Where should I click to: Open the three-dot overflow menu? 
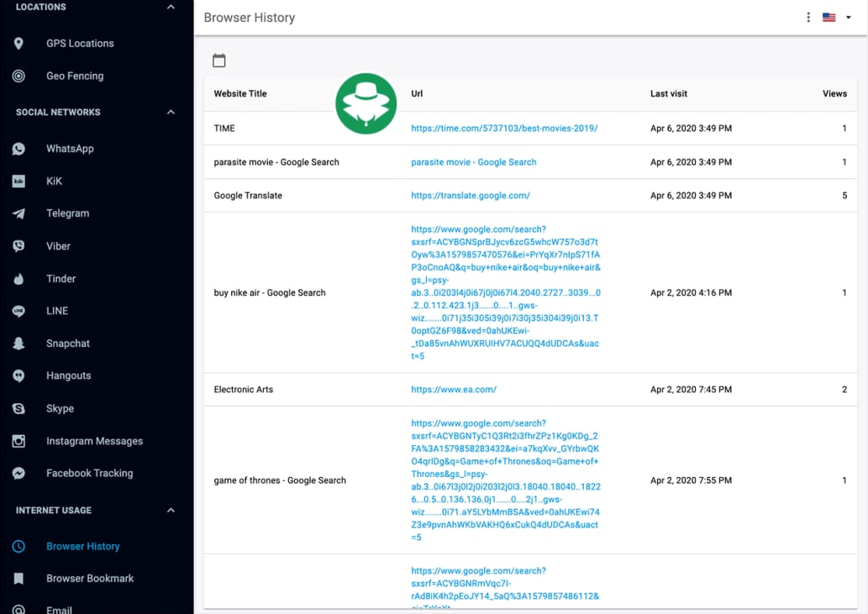tap(808, 17)
